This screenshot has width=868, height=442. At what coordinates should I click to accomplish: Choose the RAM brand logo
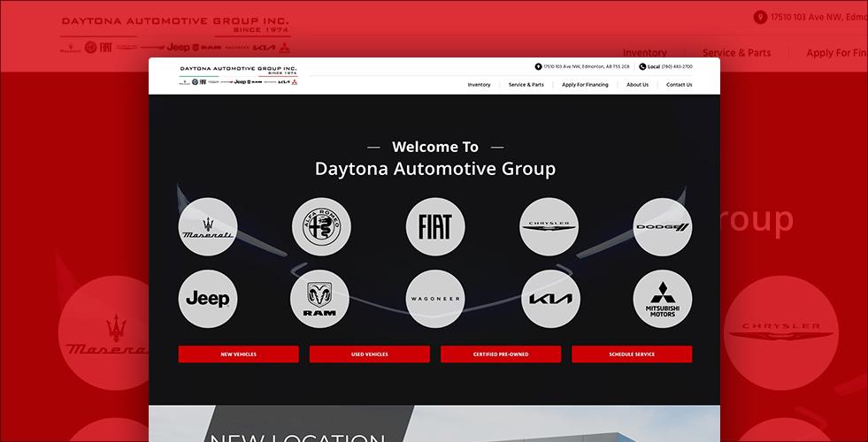320,299
